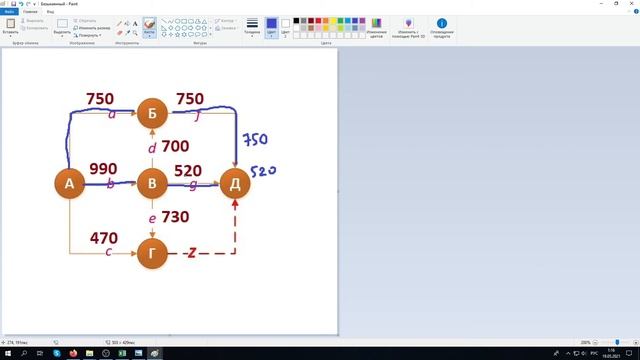Open Edit with Paint 3D

[408, 28]
